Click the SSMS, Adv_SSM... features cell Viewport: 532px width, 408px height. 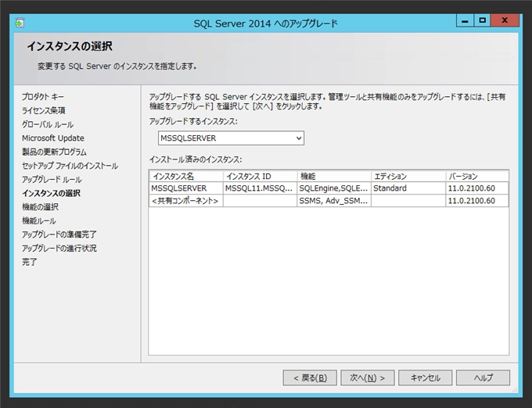click(334, 201)
